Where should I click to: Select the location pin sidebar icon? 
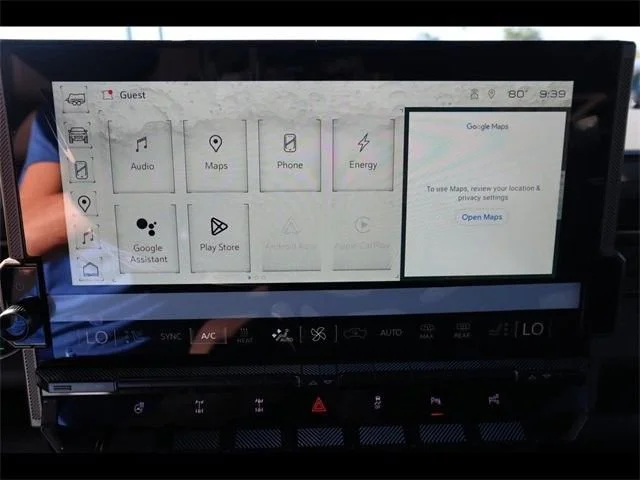pos(84,203)
